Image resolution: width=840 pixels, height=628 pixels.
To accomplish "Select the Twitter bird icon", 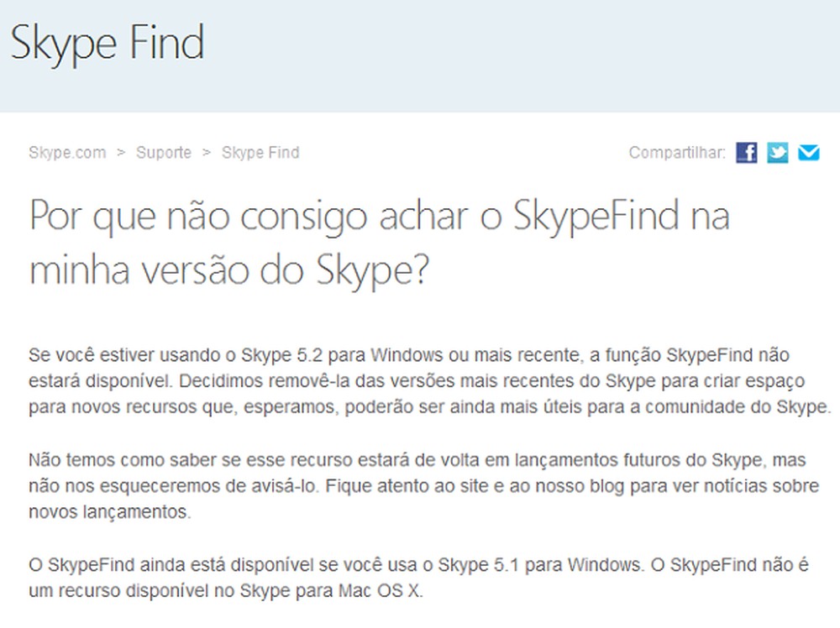I will tap(778, 153).
